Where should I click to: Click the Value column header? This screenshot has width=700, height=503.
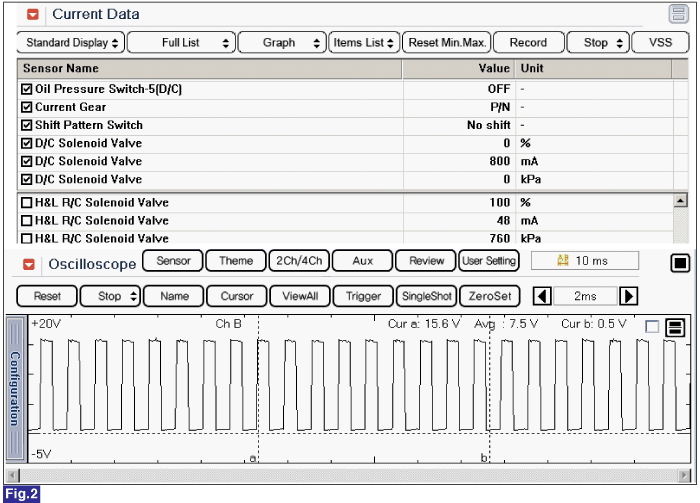click(458, 68)
